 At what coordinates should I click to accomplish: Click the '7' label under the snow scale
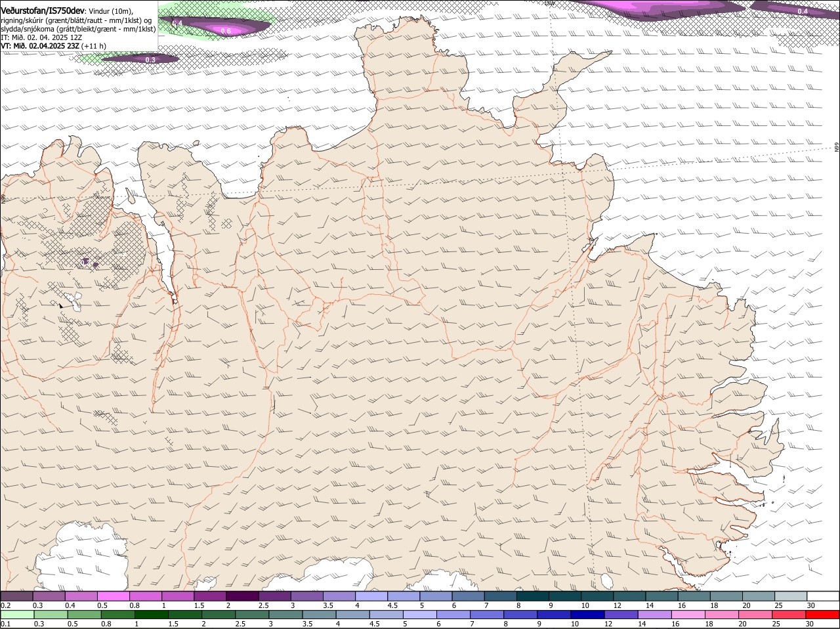(x=486, y=605)
